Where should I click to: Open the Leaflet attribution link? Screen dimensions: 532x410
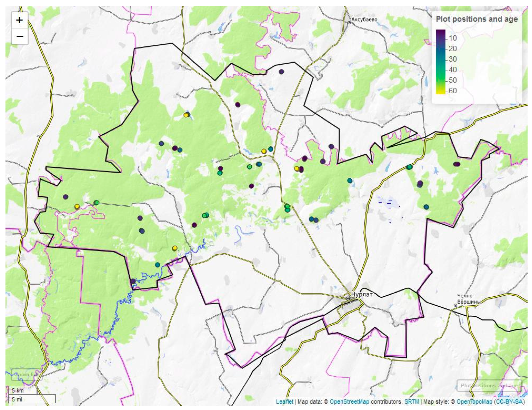click(284, 401)
